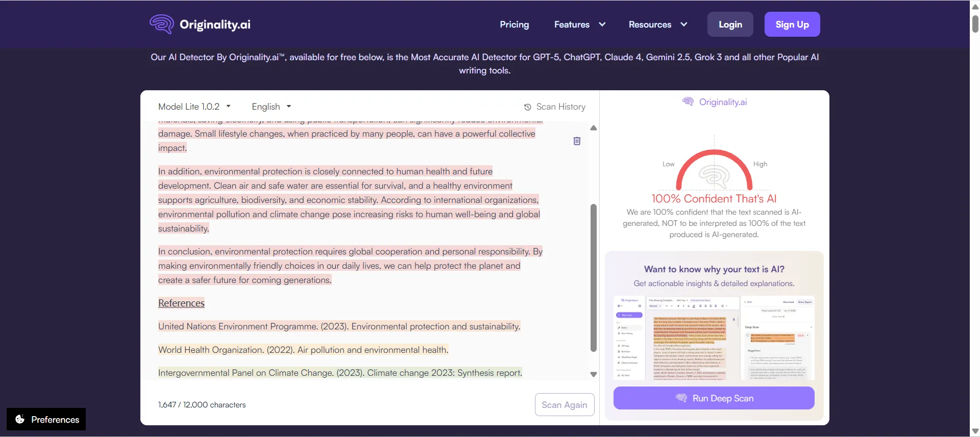Screen dimensions: 980x437
Task: Open the Model Lite 1.0.2 dropdown
Action: pos(194,107)
